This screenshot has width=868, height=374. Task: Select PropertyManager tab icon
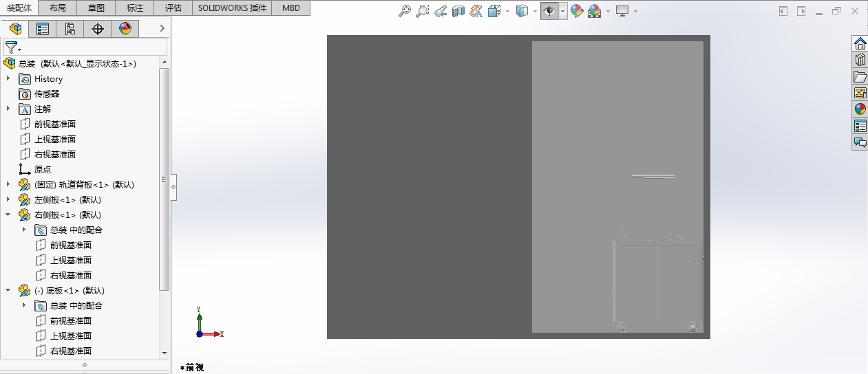(43, 28)
